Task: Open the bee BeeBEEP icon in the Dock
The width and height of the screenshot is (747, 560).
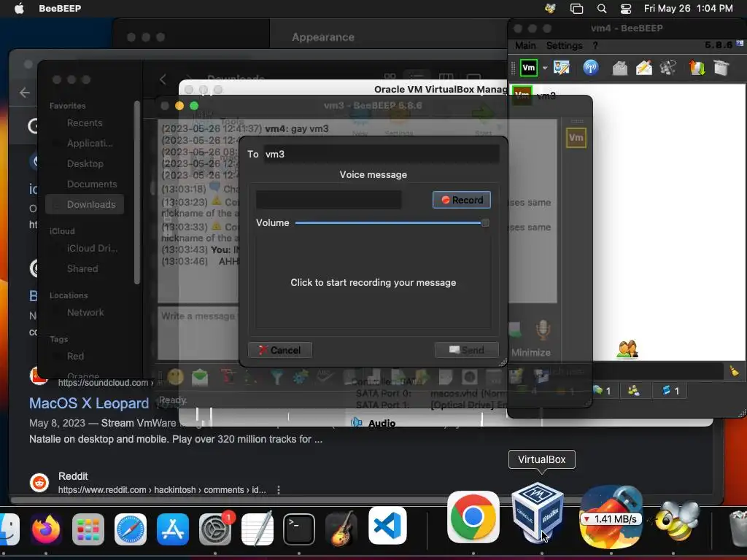Action: [676, 519]
